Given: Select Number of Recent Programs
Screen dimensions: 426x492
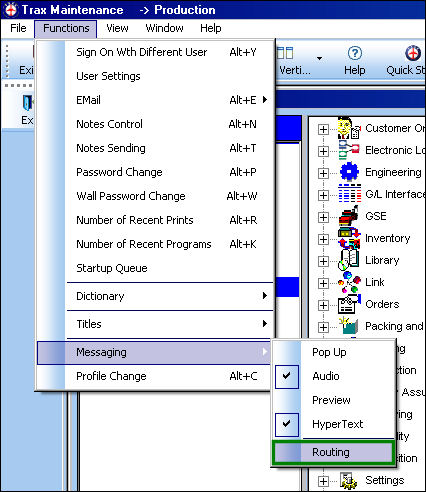Looking at the screenshot, I should pyautogui.click(x=154, y=244).
